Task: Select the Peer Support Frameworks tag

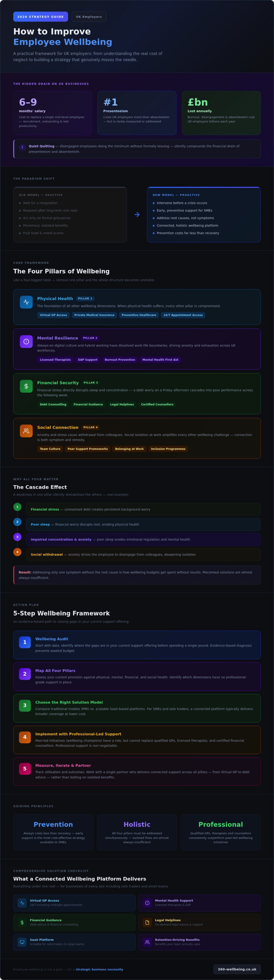Action: tap(88, 449)
